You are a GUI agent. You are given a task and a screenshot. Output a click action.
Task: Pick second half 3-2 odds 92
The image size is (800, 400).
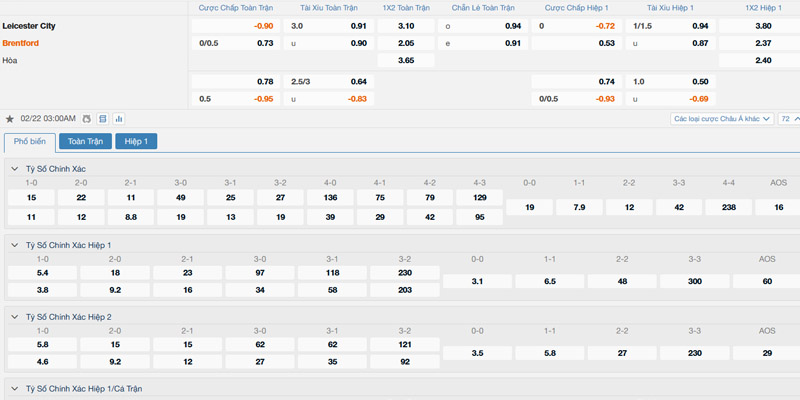coord(405,362)
